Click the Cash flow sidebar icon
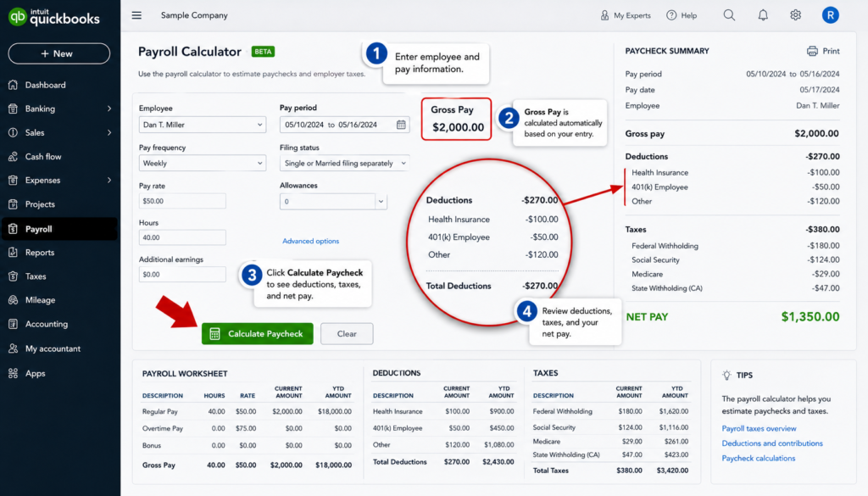The width and height of the screenshot is (868, 496). point(14,157)
